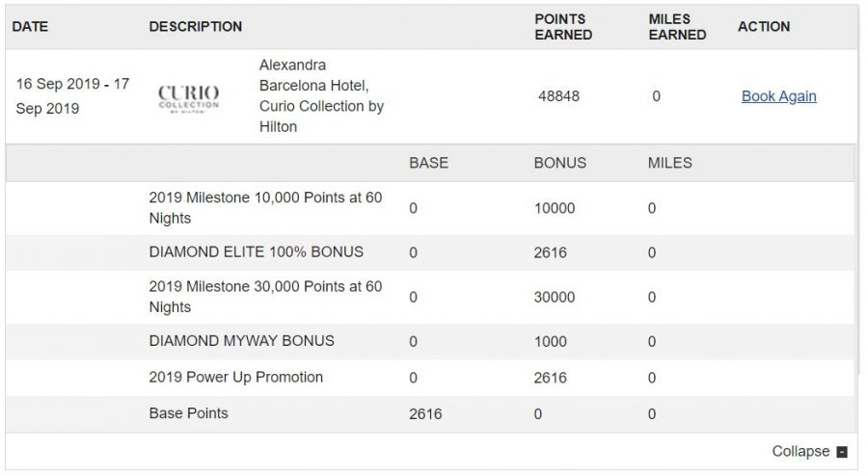Screen dimensions: 868x476
Task: Click the ACTION column header
Action: (x=764, y=27)
